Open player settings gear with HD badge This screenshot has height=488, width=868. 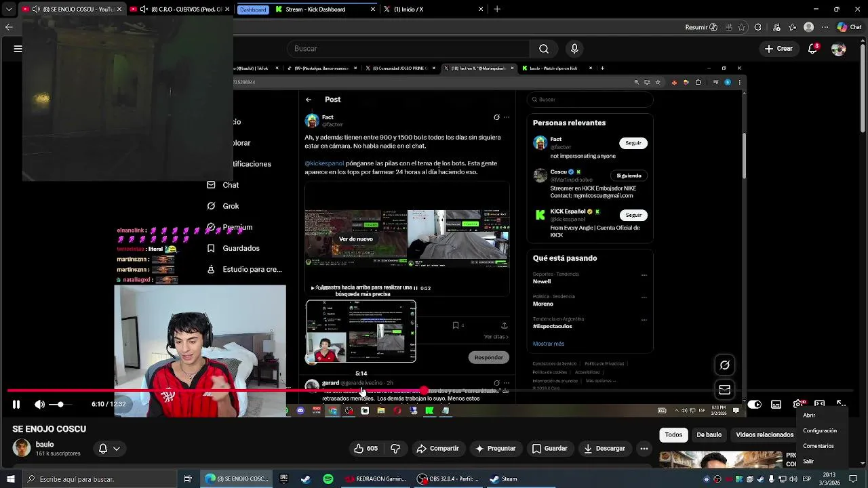tap(799, 405)
